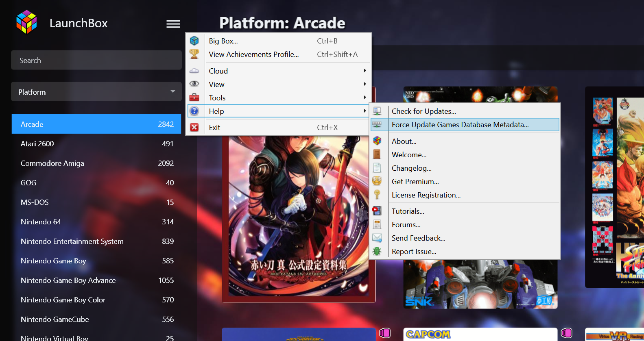Open the Akai Katana game cover
The height and width of the screenshot is (341, 644).
(x=298, y=219)
